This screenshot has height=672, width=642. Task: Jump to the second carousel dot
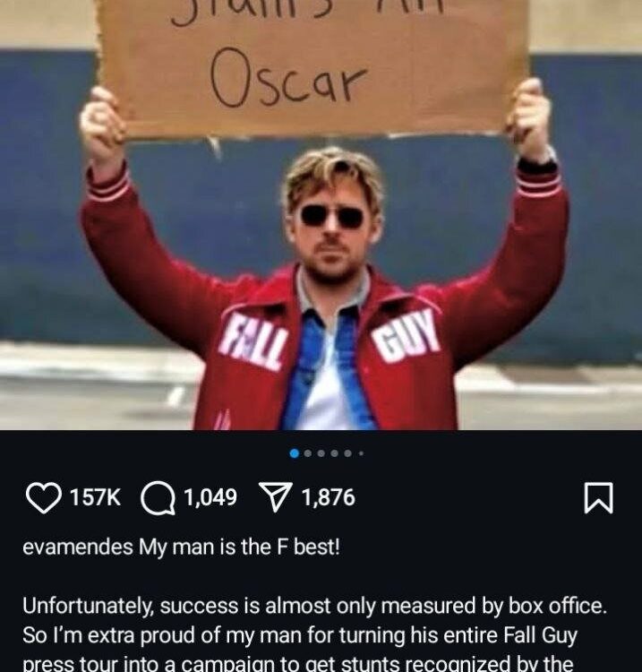pos(307,453)
